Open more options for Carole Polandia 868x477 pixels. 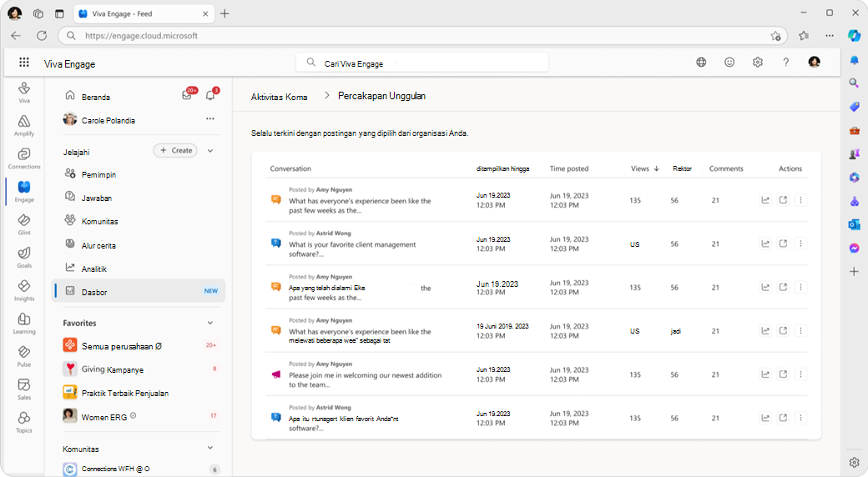[210, 119]
